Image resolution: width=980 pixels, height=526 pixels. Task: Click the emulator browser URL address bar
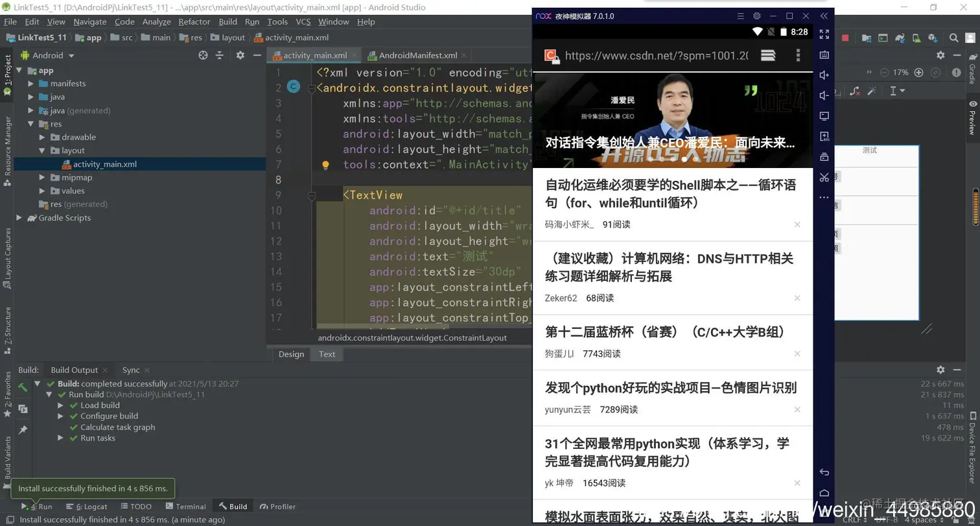657,56
